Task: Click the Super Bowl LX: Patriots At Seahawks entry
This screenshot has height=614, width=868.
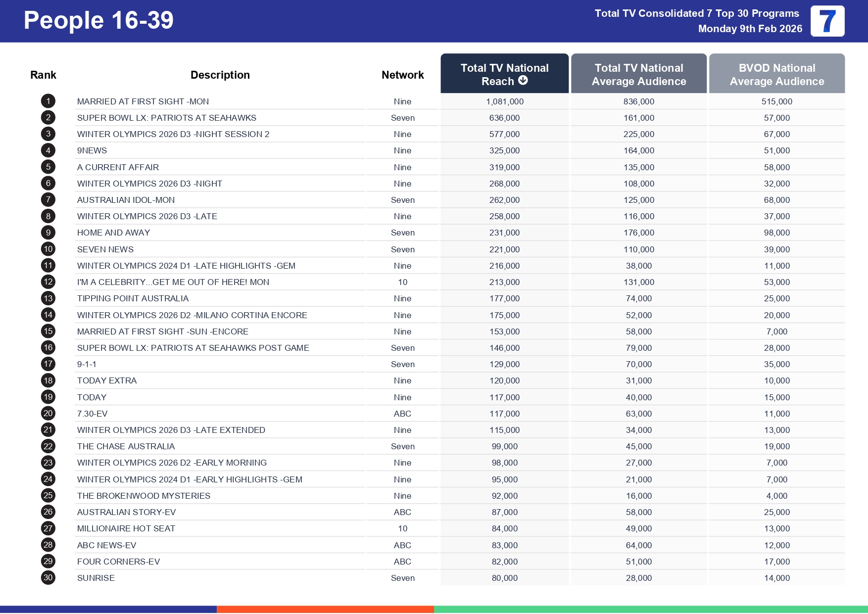Action: point(167,118)
